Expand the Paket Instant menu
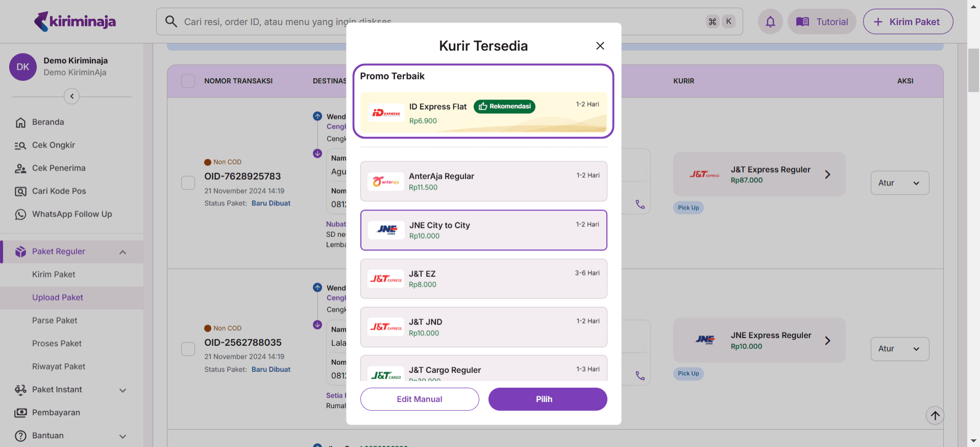The width and height of the screenshot is (980, 447). tap(71, 390)
